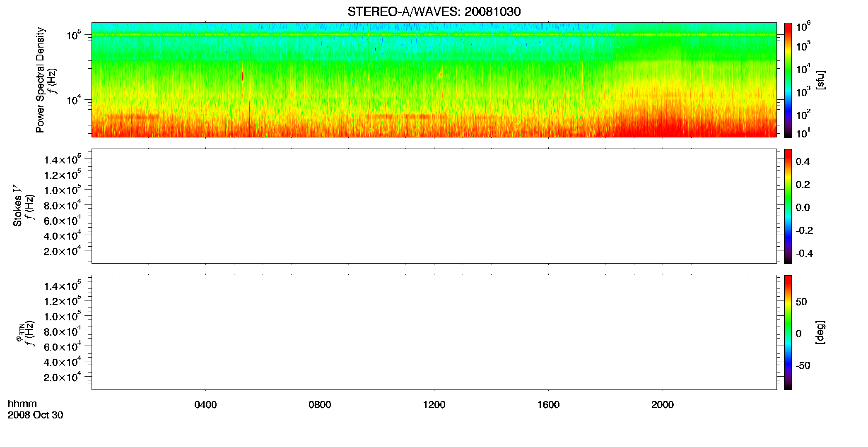Screen dimensions: 868x447
Task: Click the power spectral density color bar
Action: tap(788, 80)
